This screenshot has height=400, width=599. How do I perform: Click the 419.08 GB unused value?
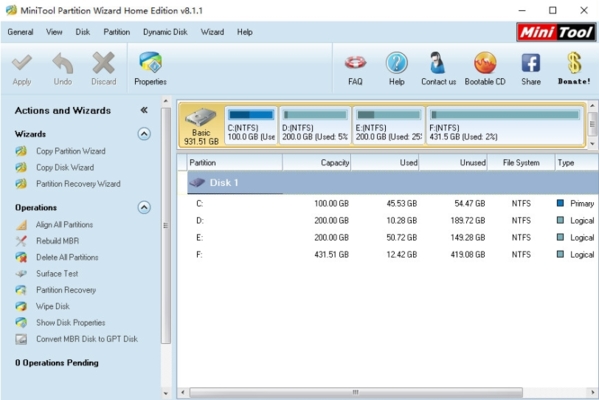(x=468, y=254)
